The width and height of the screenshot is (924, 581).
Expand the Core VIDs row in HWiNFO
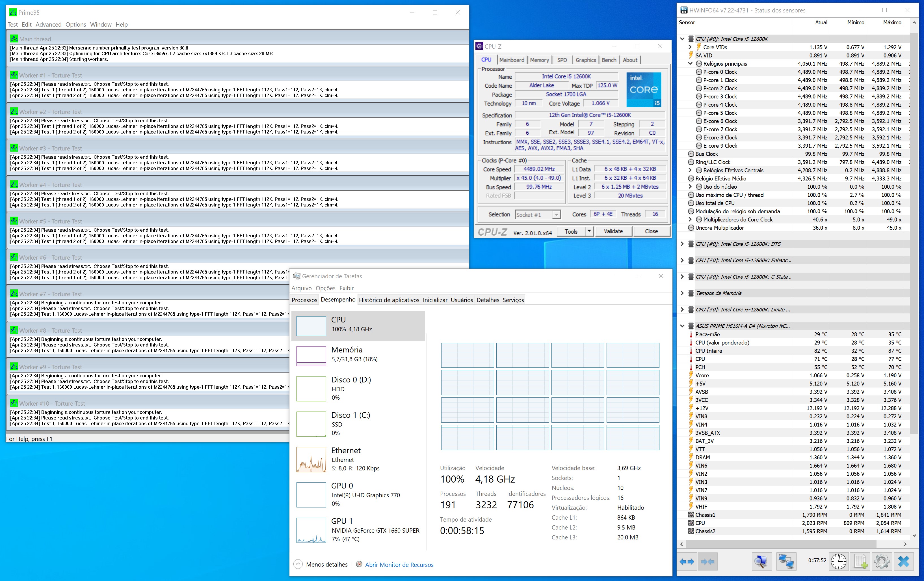tap(690, 47)
